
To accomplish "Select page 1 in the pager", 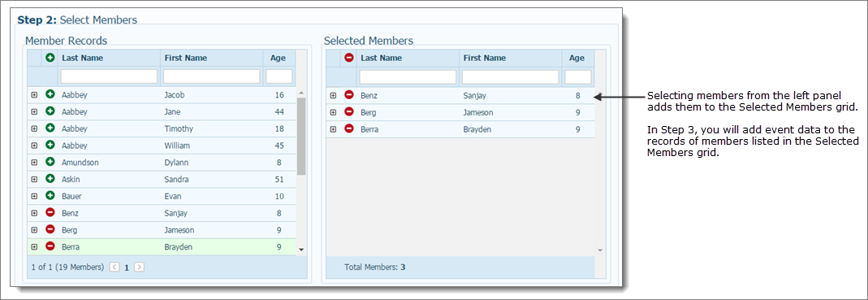I will click(x=127, y=267).
